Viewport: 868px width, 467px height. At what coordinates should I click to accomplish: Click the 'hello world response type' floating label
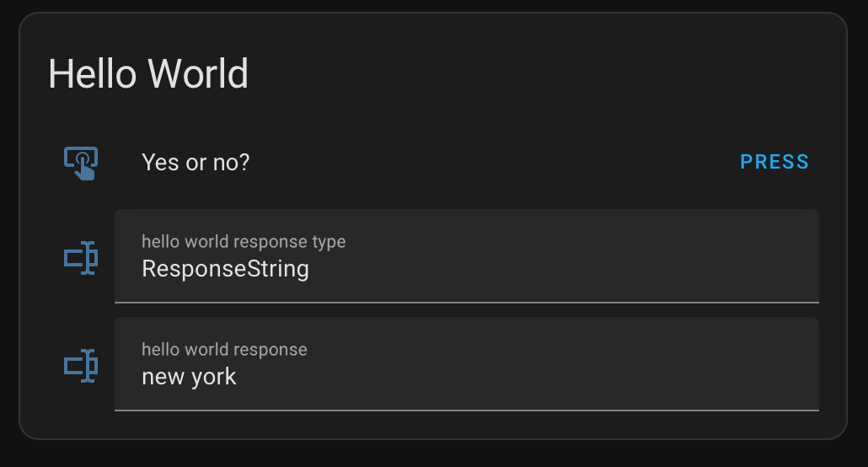(x=244, y=242)
